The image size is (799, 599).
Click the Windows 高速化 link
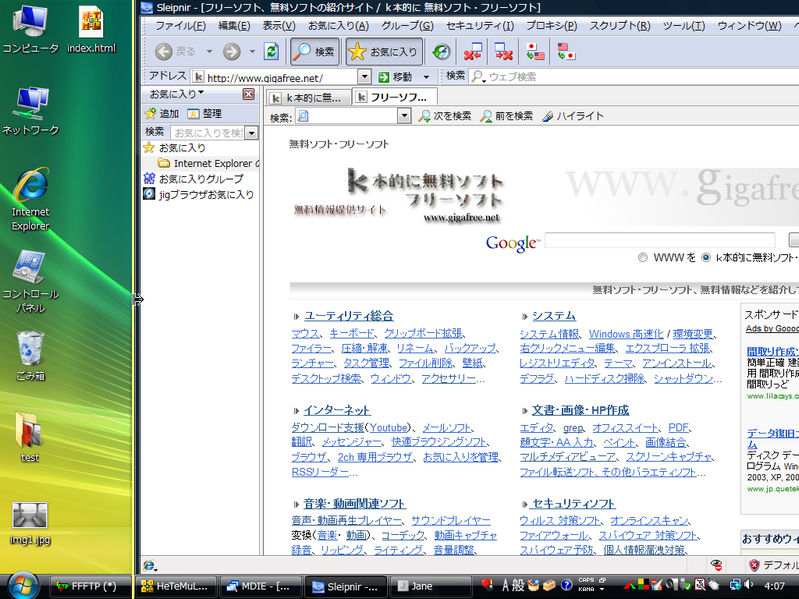(626, 334)
